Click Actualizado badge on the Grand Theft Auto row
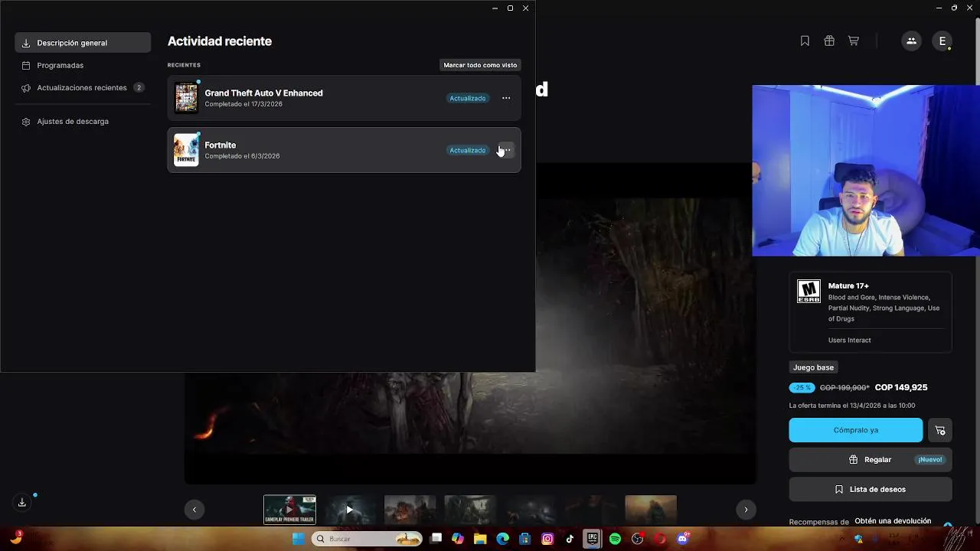980x551 pixels. tap(468, 98)
